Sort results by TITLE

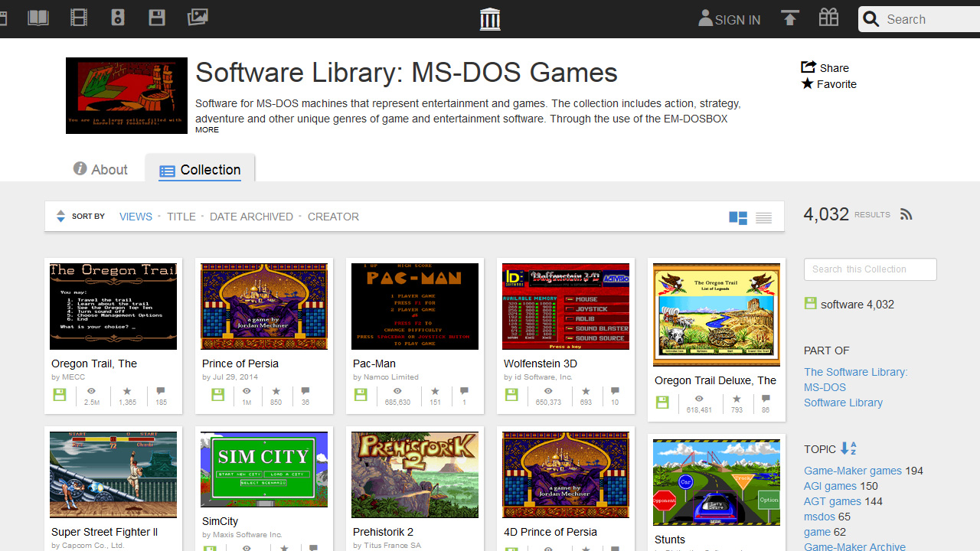[x=181, y=217]
